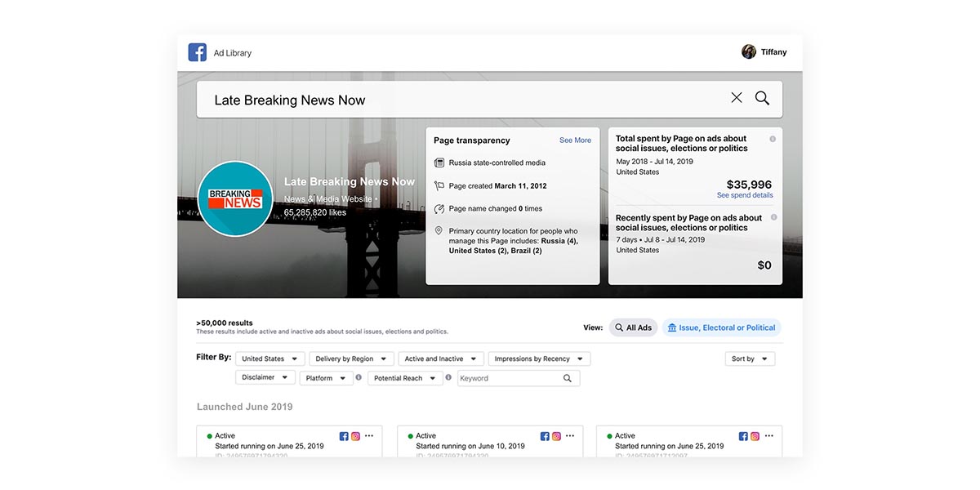Click the $0 recently spent amount
The image size is (980, 490).
764,265
